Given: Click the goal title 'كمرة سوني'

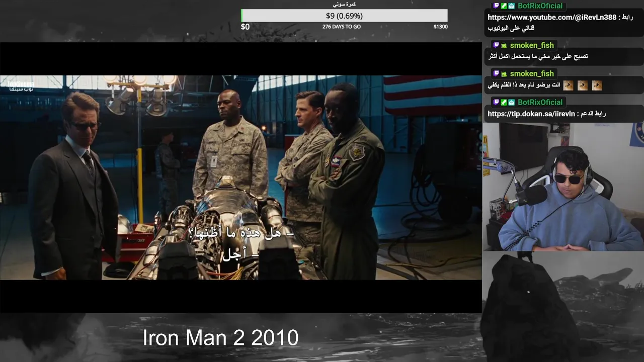Looking at the screenshot, I should point(344,4).
